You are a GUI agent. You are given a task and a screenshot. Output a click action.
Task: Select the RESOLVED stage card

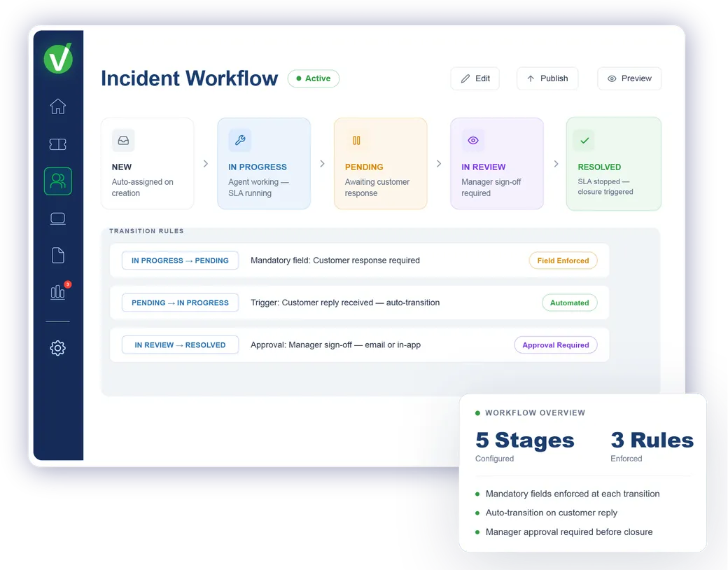614,164
